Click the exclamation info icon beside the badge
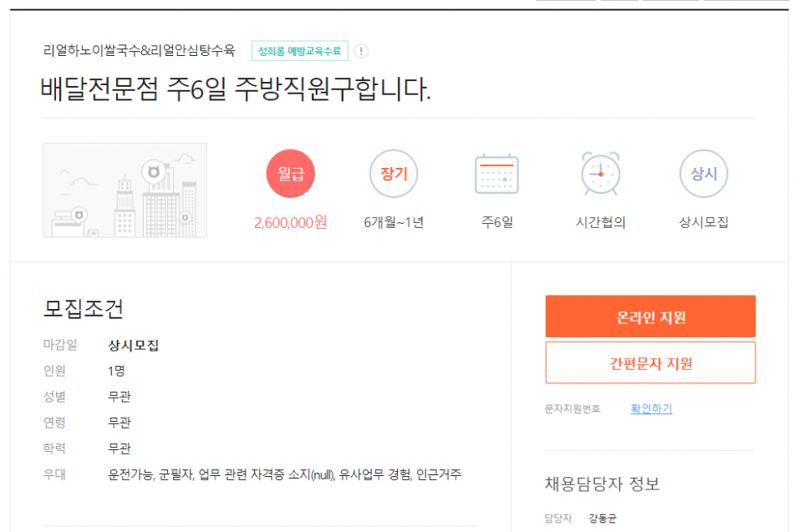Image resolution: width=794 pixels, height=532 pixels. coord(361,51)
